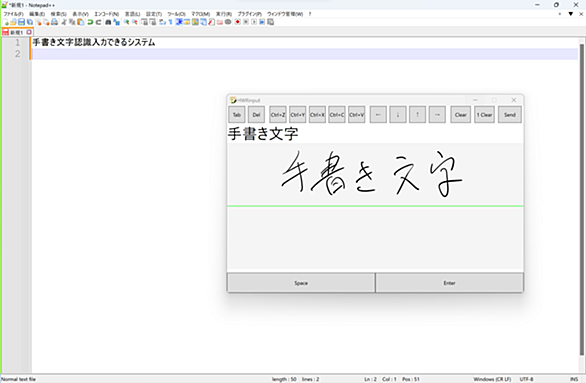
Task: Open the 検索(S) menu
Action: (x=59, y=14)
